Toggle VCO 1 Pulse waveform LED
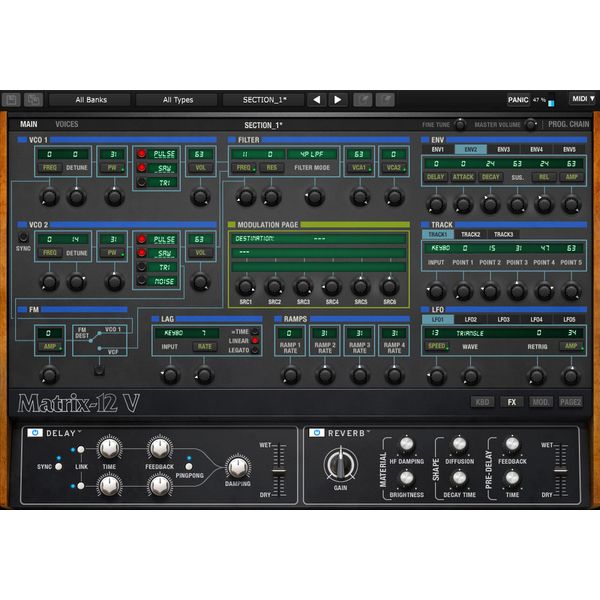This screenshot has height=600, width=600. coord(142,154)
